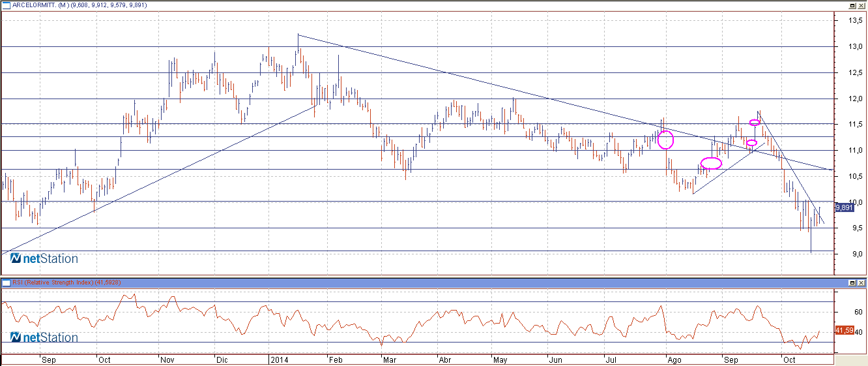Image resolution: width=868 pixels, height=366 pixels.
Task: Click the 13,0 price axis label
Action: click(855, 47)
